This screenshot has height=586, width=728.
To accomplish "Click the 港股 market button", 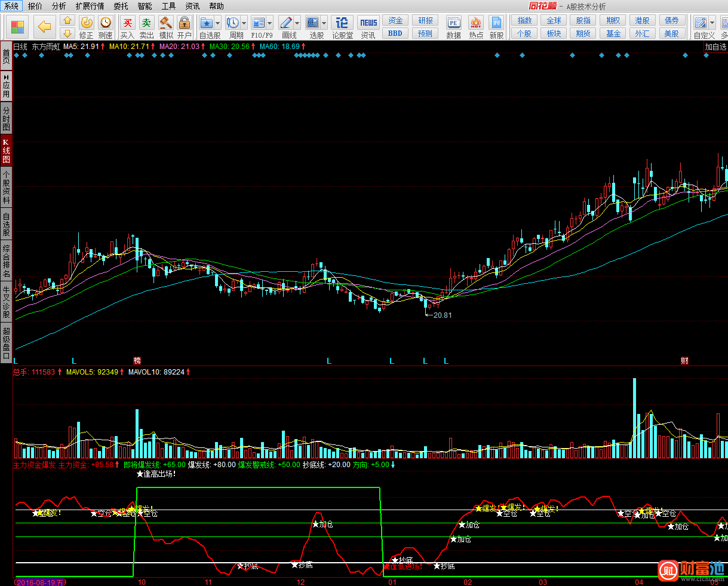I will tap(642, 20).
